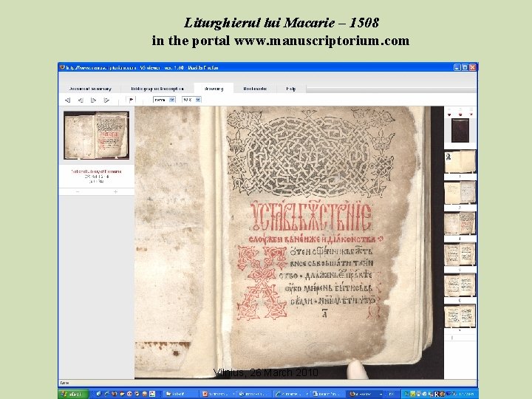
Task: Click the overview thumbnail of the open book
Action: pos(96,135)
